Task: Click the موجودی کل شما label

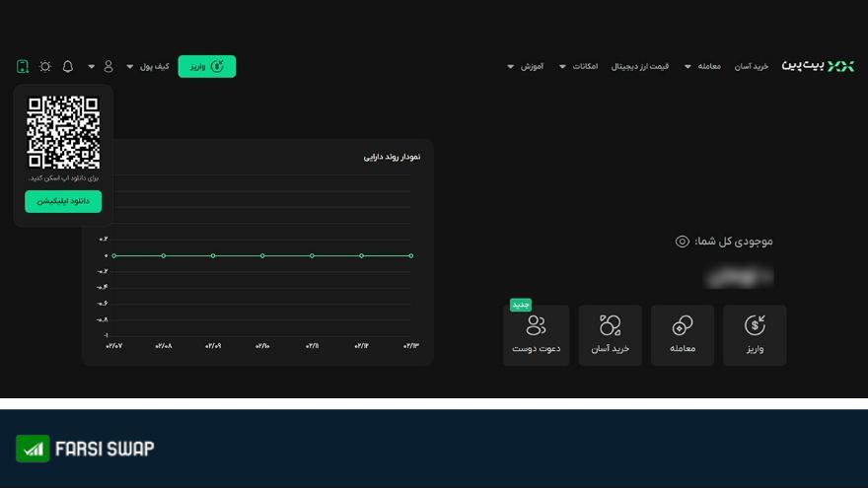Action: coord(734,242)
